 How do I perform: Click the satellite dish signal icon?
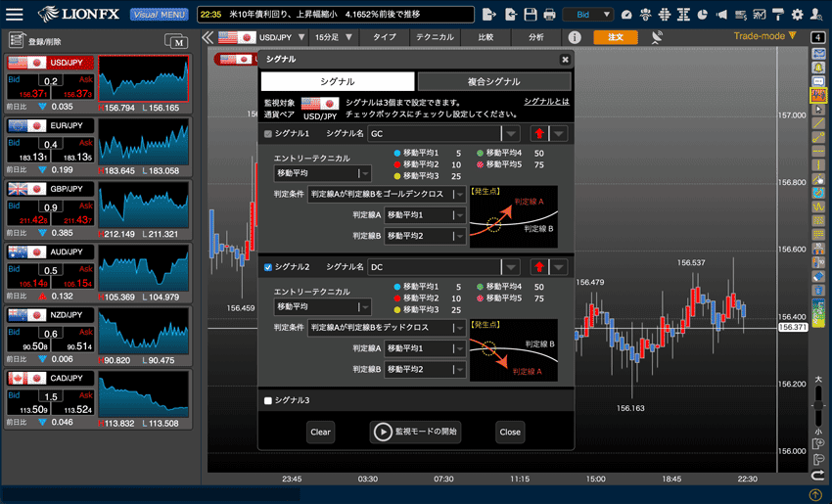[x=657, y=37]
